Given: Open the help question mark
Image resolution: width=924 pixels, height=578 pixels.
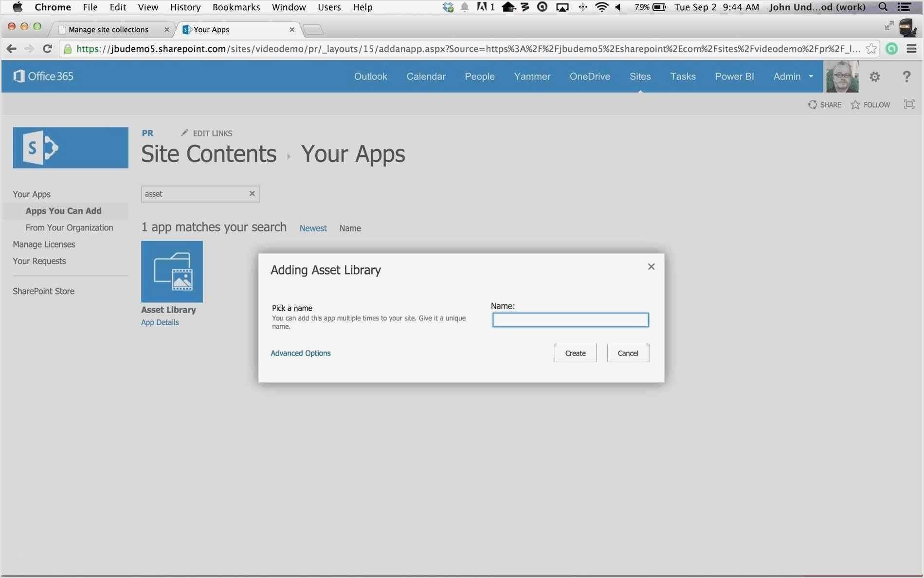Looking at the screenshot, I should pyautogui.click(x=906, y=76).
